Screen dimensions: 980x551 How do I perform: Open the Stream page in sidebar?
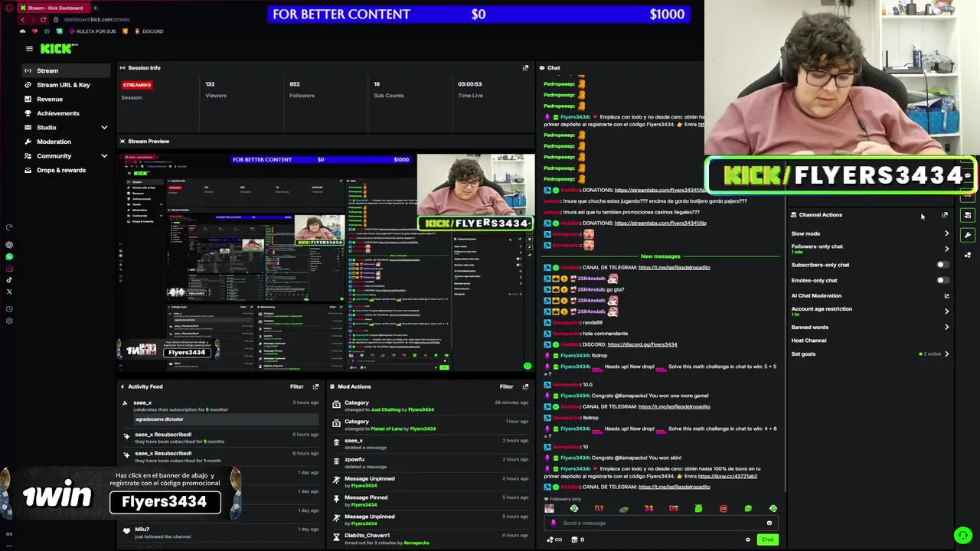pos(66,70)
